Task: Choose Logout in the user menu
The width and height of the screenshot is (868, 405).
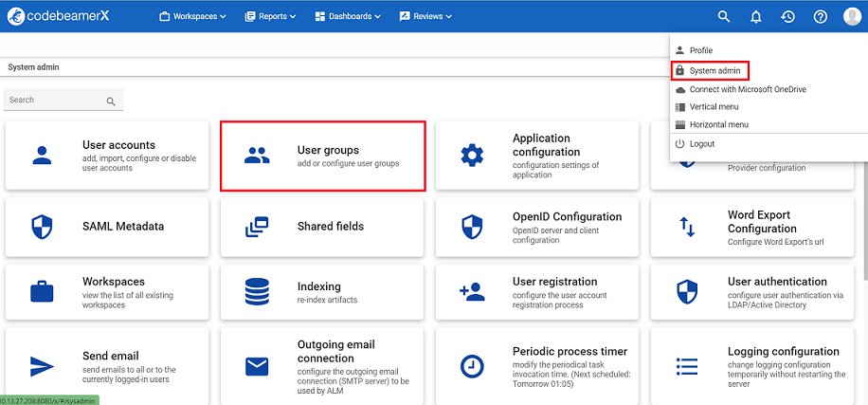Action: pos(701,143)
